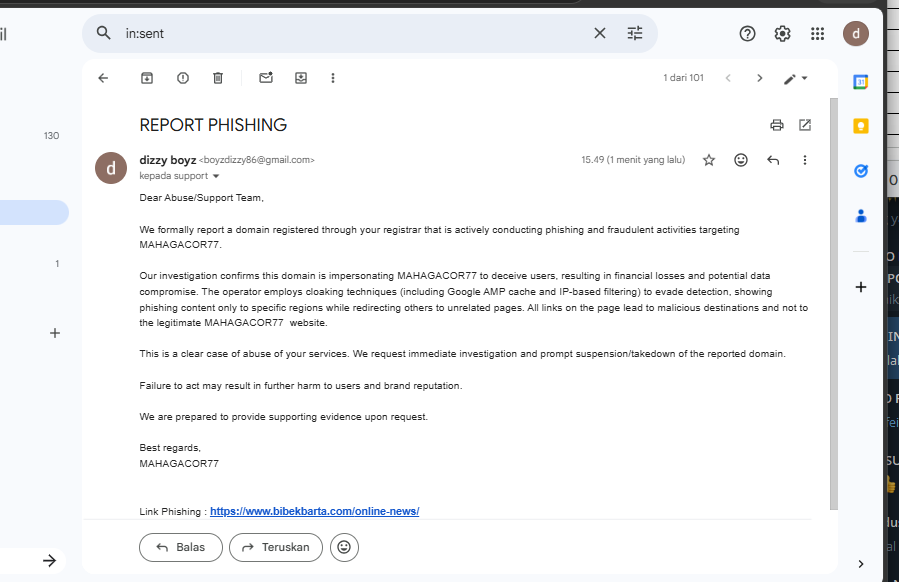899x582 pixels.
Task: Click the Balas reply button
Action: pyautogui.click(x=181, y=547)
